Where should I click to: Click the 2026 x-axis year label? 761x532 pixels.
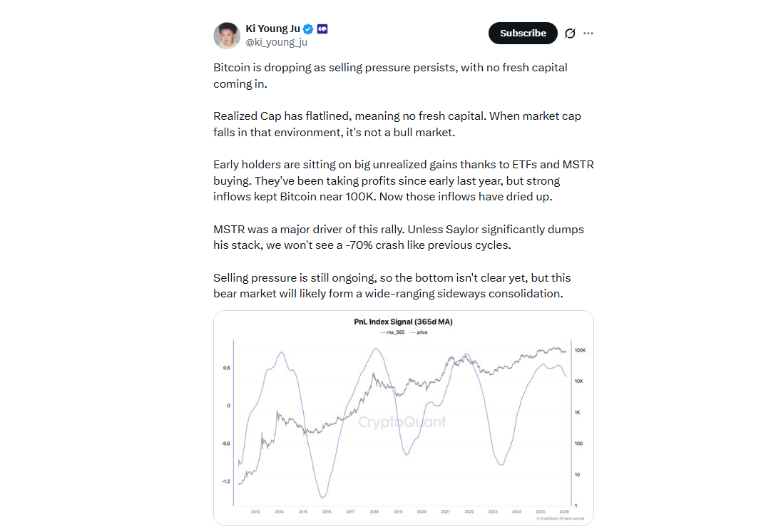point(563,511)
